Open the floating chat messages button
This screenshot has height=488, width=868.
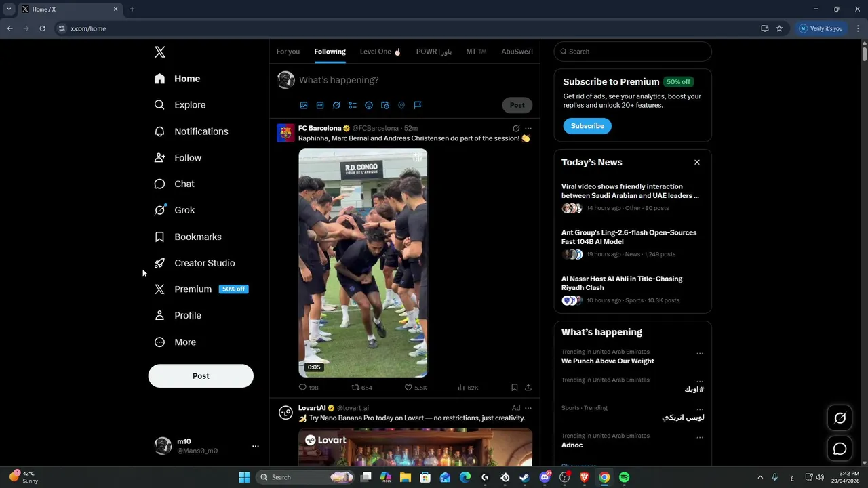840,449
